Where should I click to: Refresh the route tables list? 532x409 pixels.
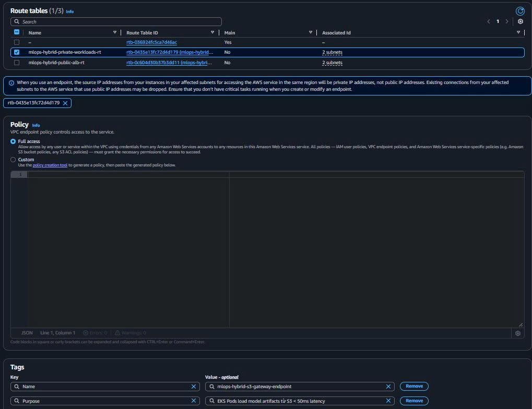[x=519, y=10]
